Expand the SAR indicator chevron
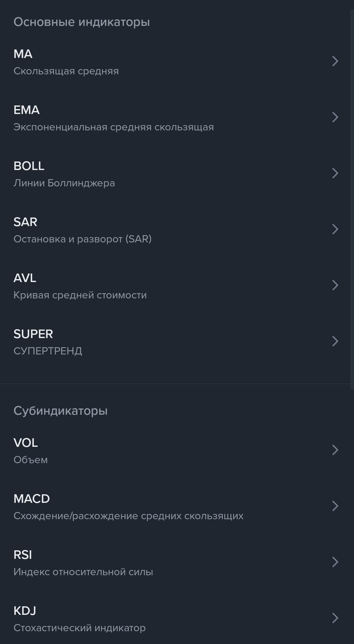Image resolution: width=354 pixels, height=644 pixels. click(x=335, y=229)
